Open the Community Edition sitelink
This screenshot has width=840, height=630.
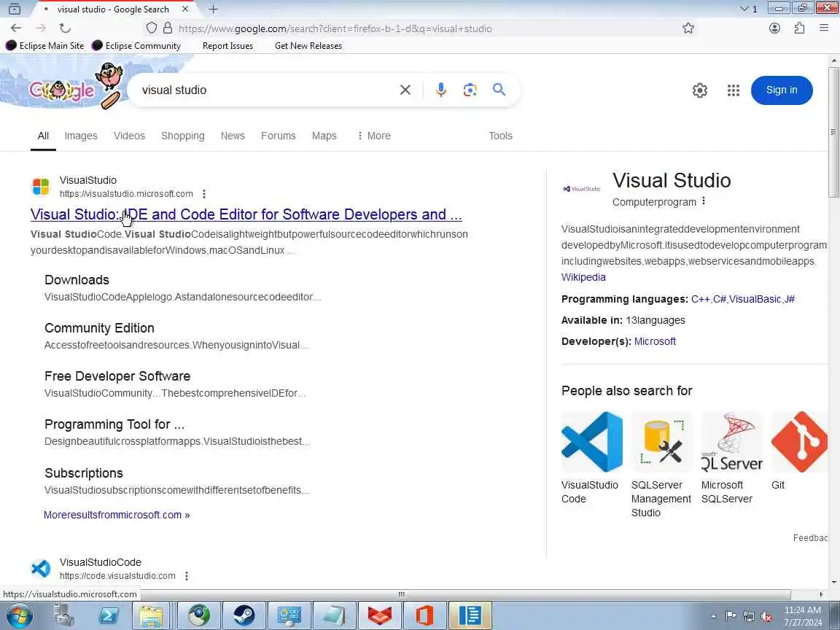point(99,328)
